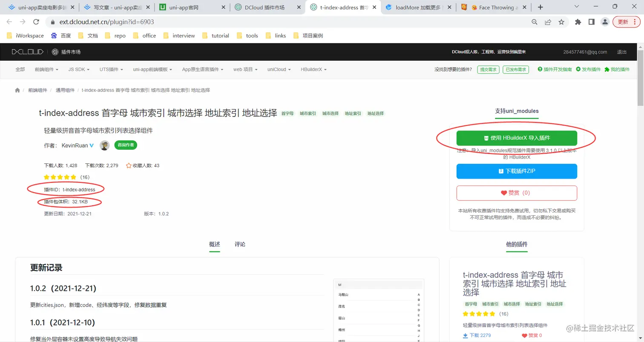Open the 我的插件 link
Viewport: 644px width, 342px height.
pyautogui.click(x=617, y=69)
